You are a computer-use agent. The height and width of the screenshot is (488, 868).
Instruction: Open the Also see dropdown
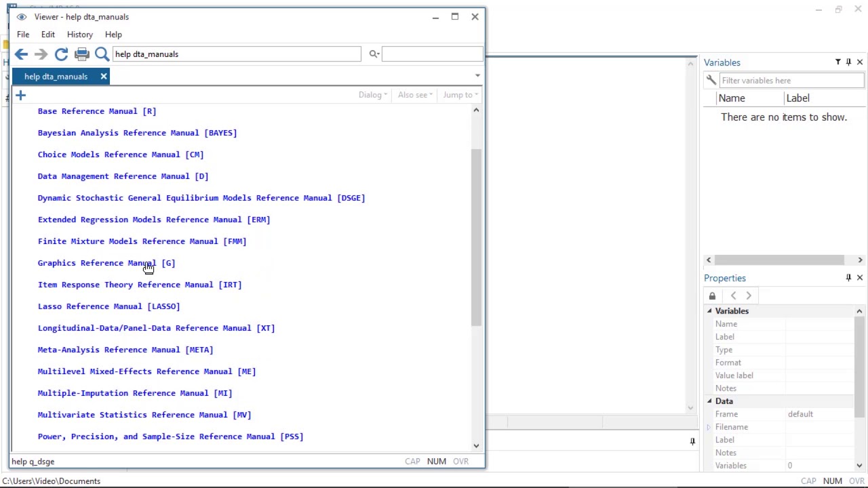[415, 95]
